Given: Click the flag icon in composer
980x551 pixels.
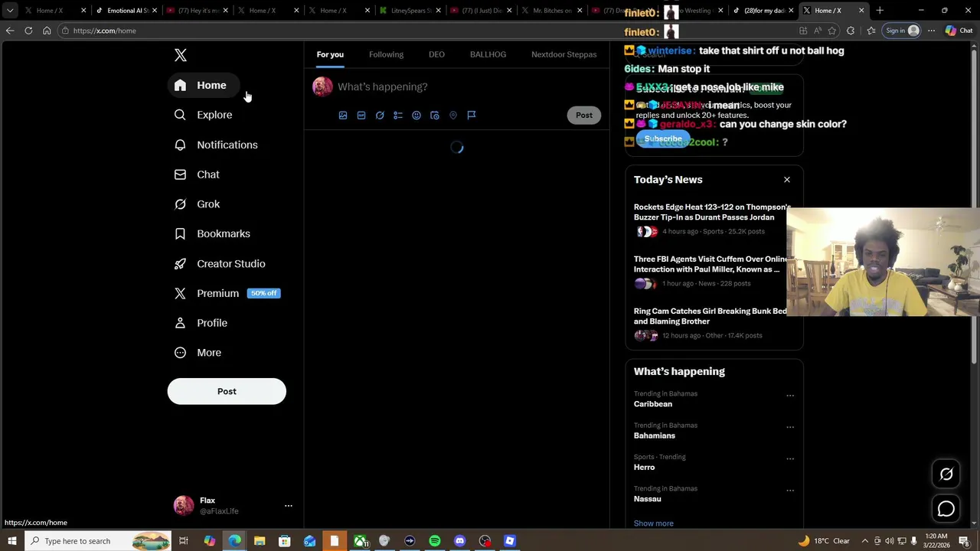Looking at the screenshot, I should point(472,115).
